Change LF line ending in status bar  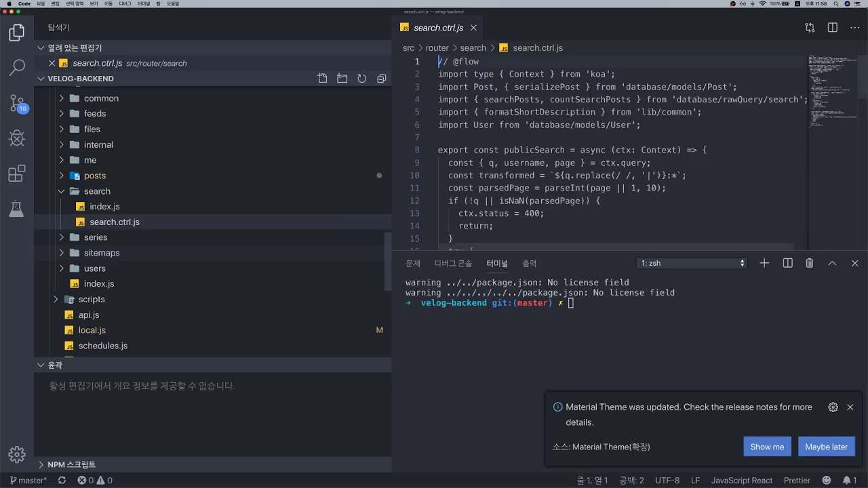click(x=696, y=481)
